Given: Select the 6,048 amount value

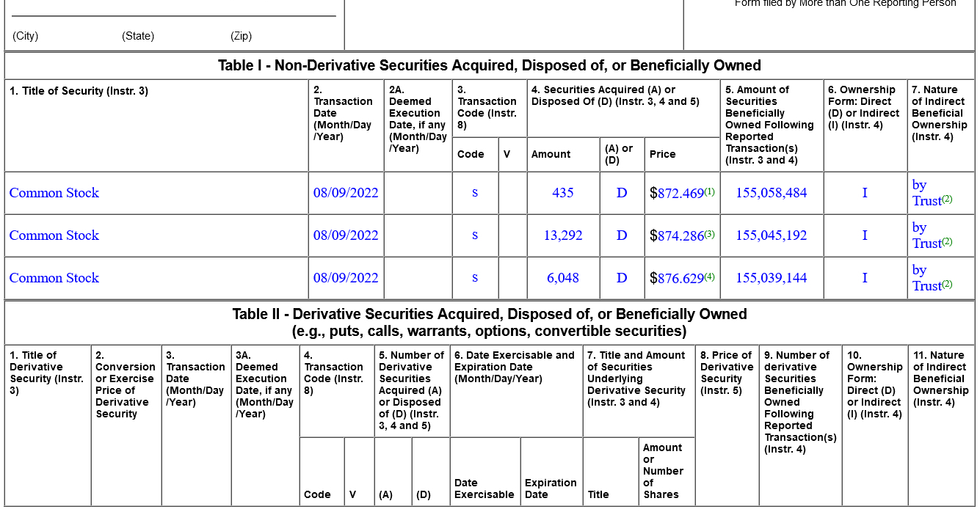Looking at the screenshot, I should [563, 278].
